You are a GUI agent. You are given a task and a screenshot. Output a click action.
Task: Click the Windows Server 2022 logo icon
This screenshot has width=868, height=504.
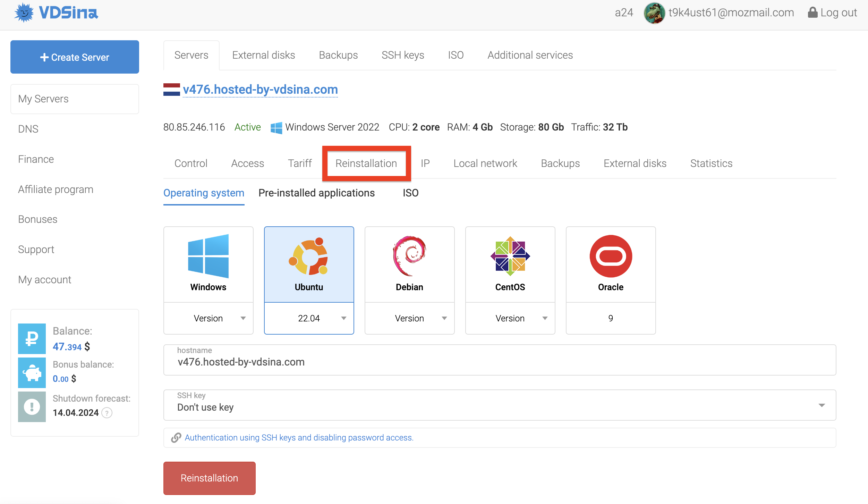coord(276,127)
